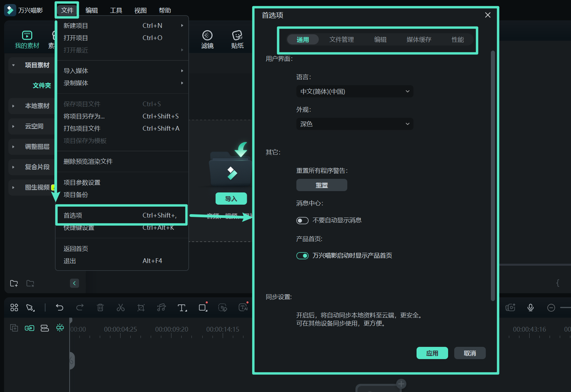
Task: Enable the 不要自动显示消息 toggle
Action: (302, 220)
